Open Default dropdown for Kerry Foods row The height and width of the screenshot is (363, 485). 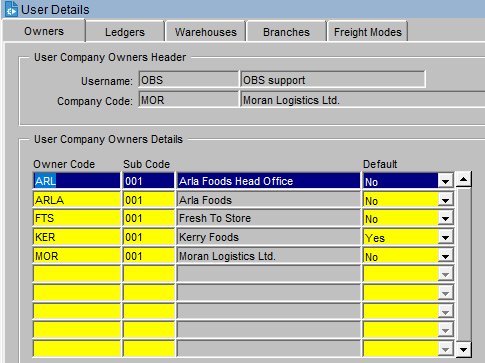click(445, 238)
